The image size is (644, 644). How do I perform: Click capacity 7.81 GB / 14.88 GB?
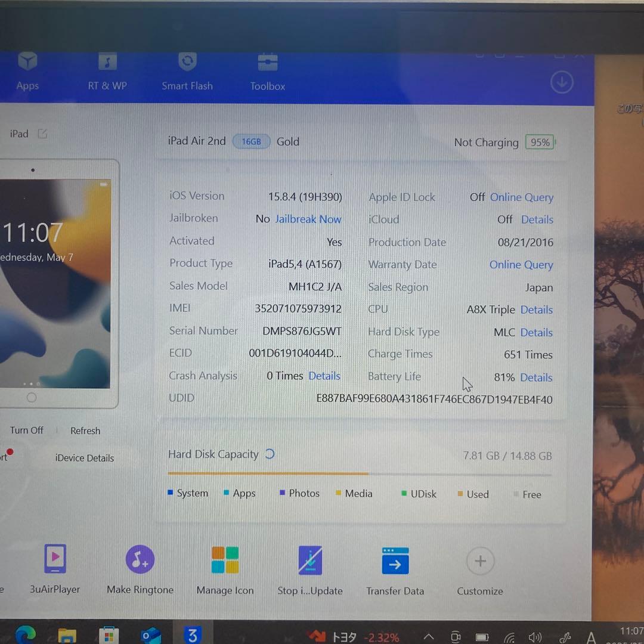pos(507,456)
